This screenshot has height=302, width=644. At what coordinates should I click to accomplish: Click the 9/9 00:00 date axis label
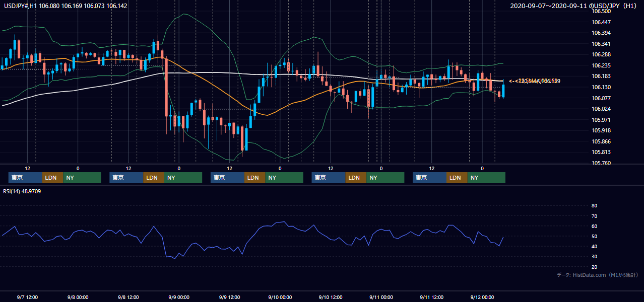[x=179, y=297]
